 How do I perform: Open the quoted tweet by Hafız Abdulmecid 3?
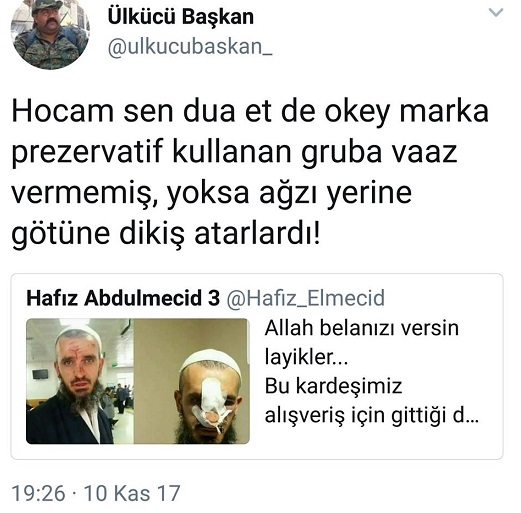click(257, 366)
